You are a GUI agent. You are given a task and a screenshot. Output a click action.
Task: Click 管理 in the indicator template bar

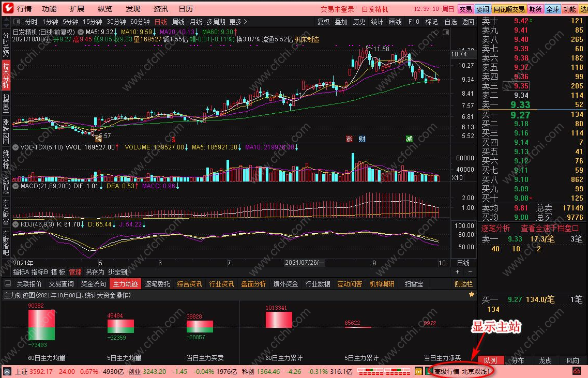pyautogui.click(x=75, y=272)
